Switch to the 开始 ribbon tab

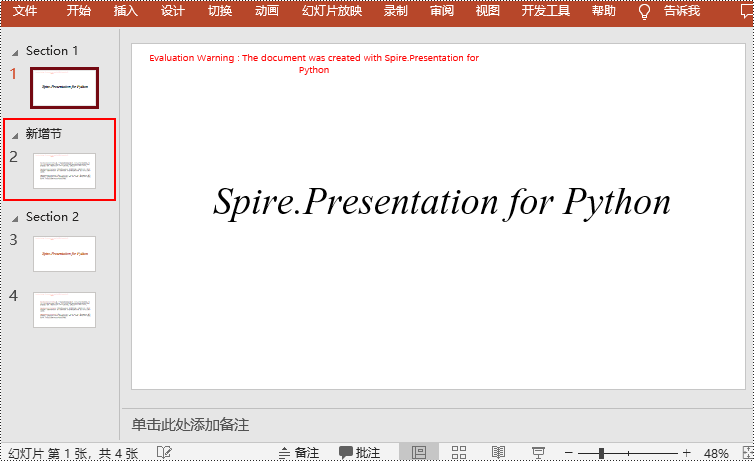coord(78,11)
